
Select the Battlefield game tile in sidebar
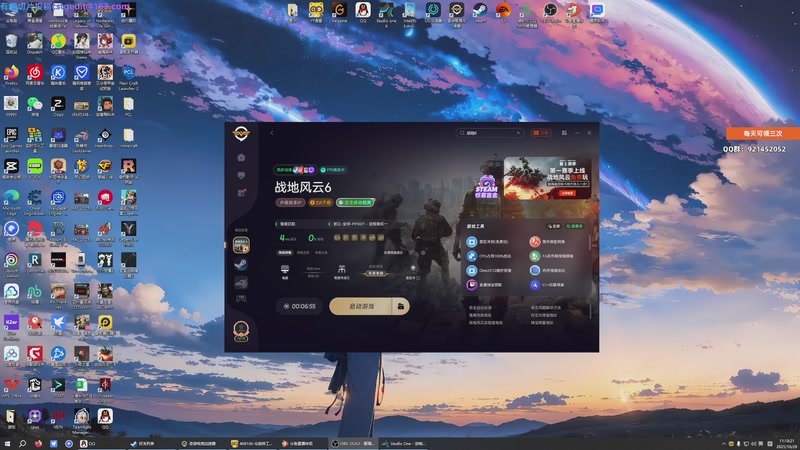coord(241,245)
